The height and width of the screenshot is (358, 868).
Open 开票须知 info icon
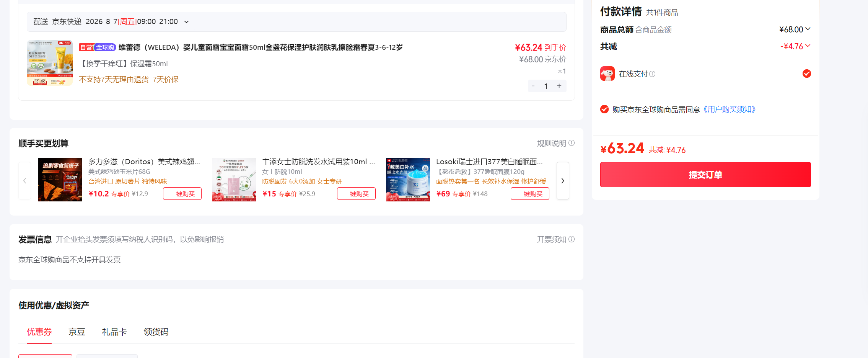[572, 239]
